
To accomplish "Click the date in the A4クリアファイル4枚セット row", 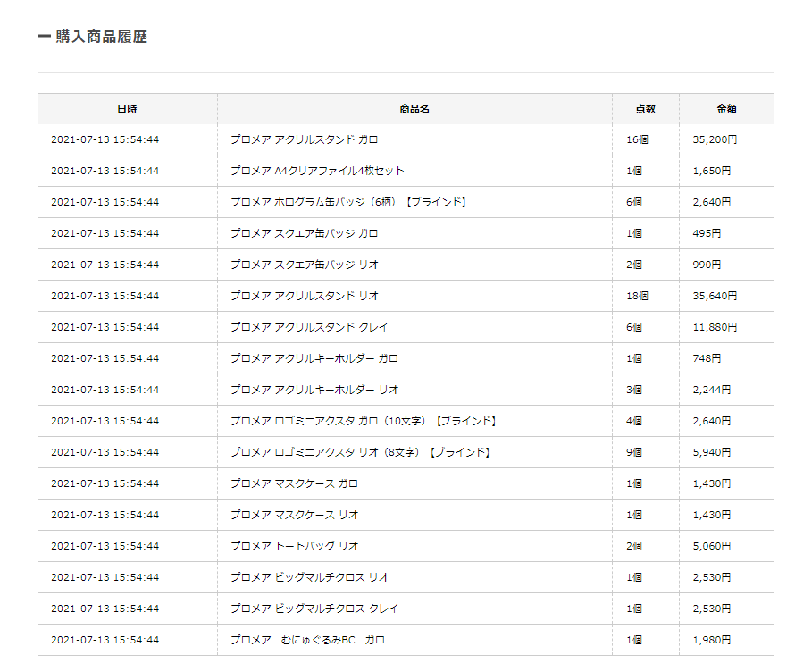I will pos(105,171).
